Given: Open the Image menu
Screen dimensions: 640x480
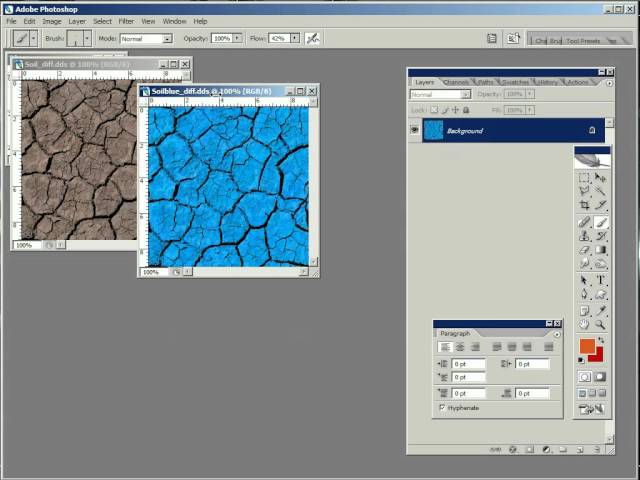Looking at the screenshot, I should (x=52, y=21).
